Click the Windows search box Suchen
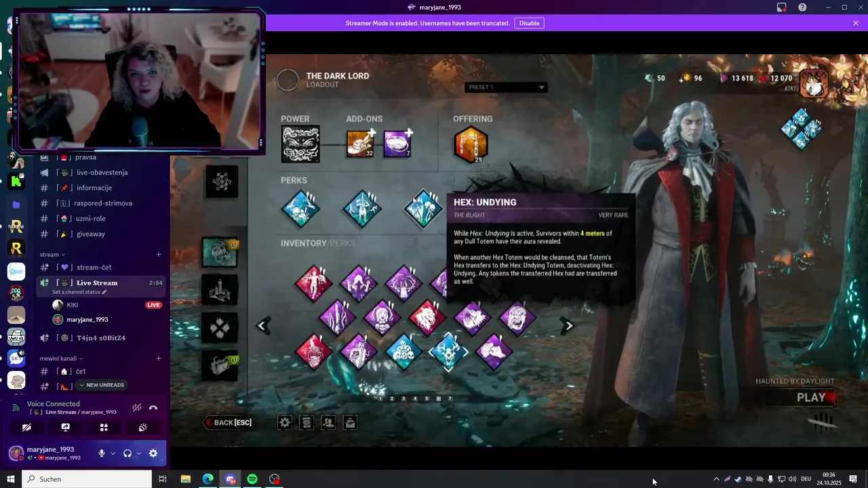The image size is (868, 488). click(87, 479)
